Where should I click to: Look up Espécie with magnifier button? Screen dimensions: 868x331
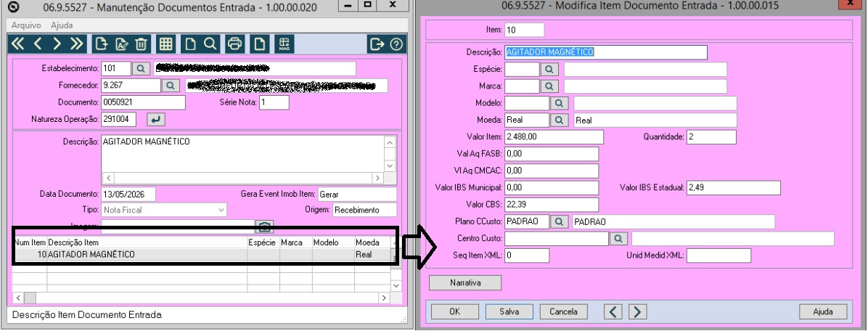tap(549, 69)
